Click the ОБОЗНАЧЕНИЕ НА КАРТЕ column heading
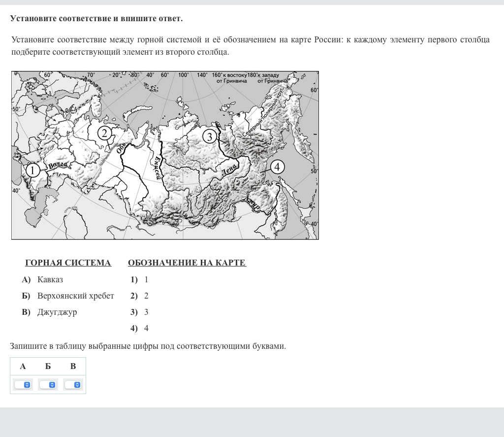This screenshot has height=437, width=504. pyautogui.click(x=187, y=263)
